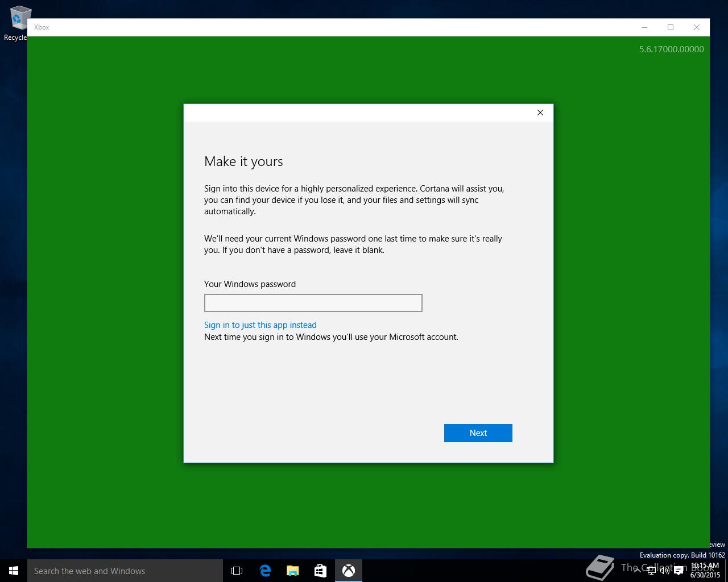Screen dimensions: 728x582
Task: Maximize the Xbox window
Action: (x=671, y=27)
